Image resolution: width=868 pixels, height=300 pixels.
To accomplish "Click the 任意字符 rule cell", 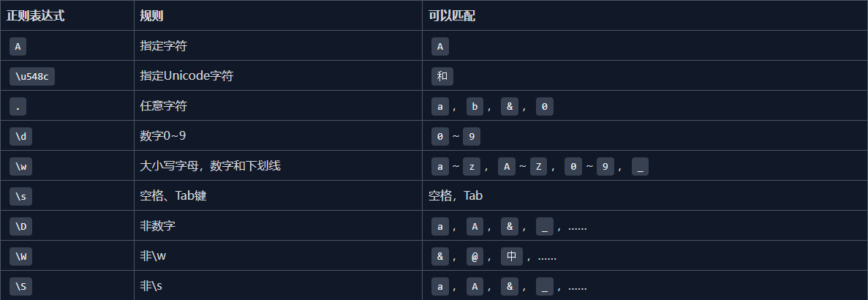I will [164, 106].
